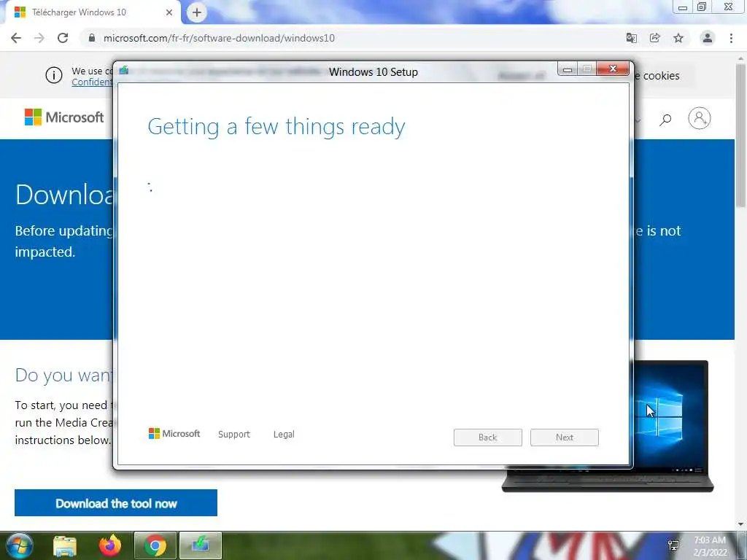Click the Back button in Setup
This screenshot has height=560, width=747.
488,437
